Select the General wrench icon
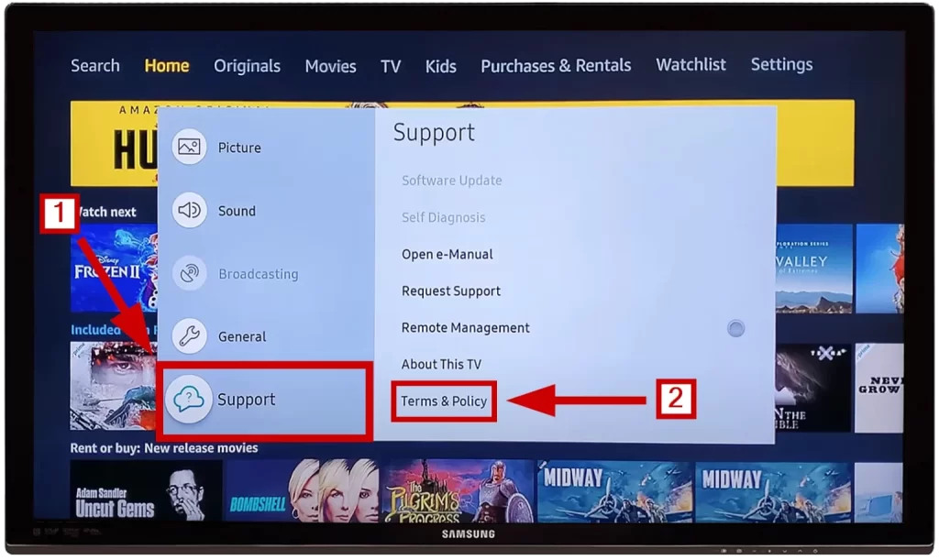 pos(189,336)
